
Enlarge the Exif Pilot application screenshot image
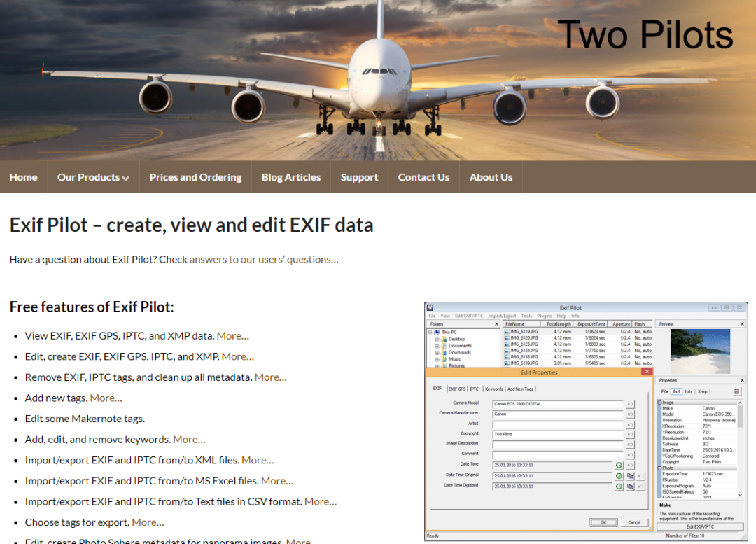587,421
